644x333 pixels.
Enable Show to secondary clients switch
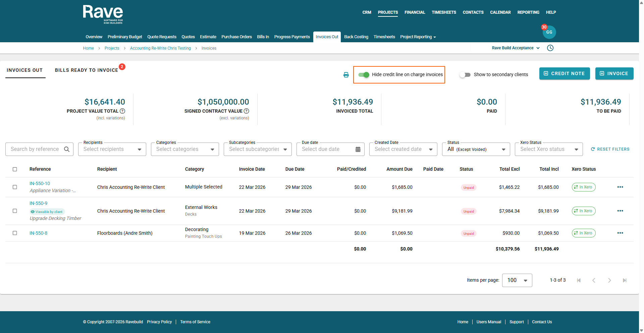(465, 75)
